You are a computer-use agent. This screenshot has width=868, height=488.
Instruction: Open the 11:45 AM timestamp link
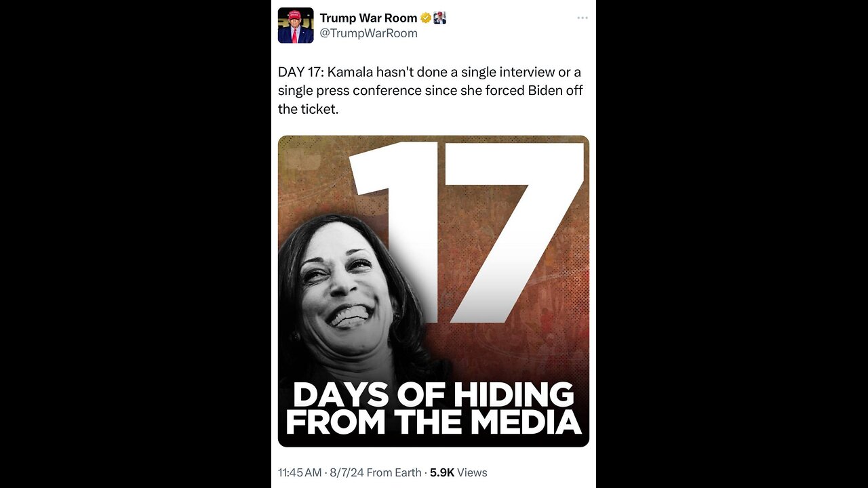click(300, 472)
